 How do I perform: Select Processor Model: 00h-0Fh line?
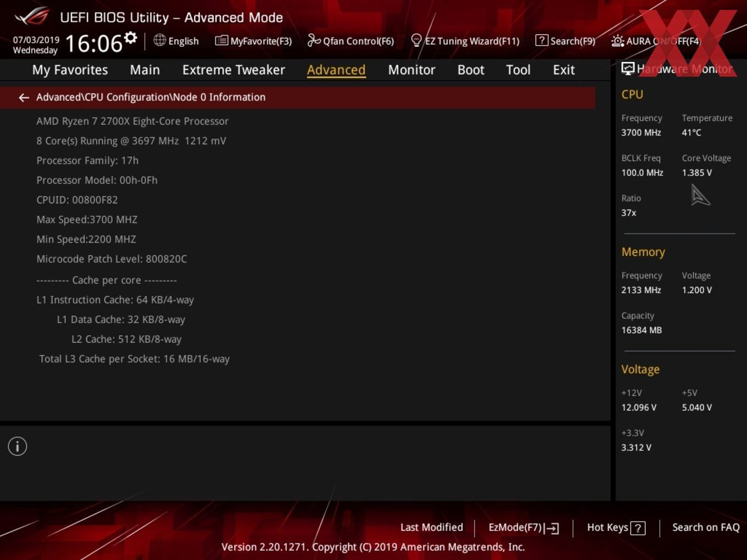coord(97,180)
